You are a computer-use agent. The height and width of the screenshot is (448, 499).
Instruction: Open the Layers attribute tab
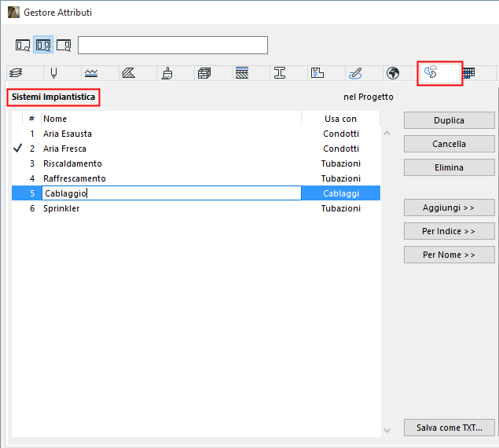click(16, 73)
